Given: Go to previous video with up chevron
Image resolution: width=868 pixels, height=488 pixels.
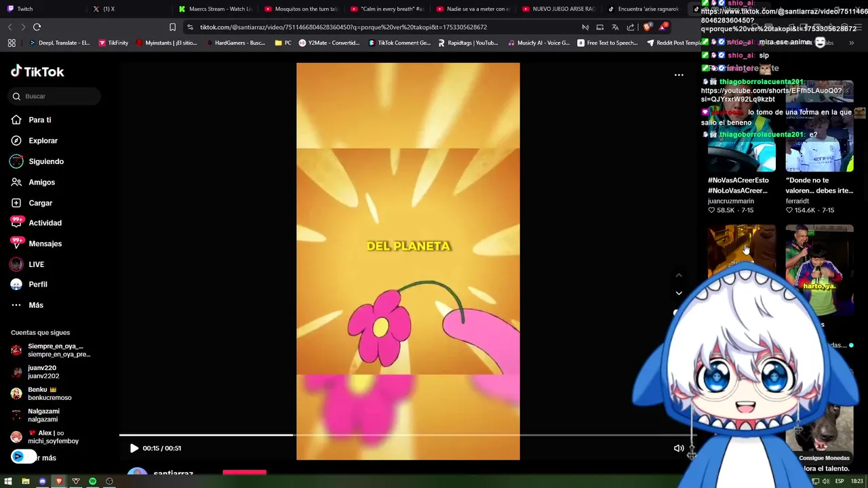Looking at the screenshot, I should 679,275.
